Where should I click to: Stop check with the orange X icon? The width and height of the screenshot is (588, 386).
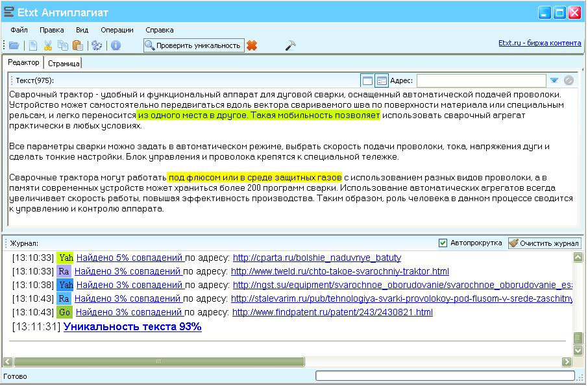click(x=252, y=45)
